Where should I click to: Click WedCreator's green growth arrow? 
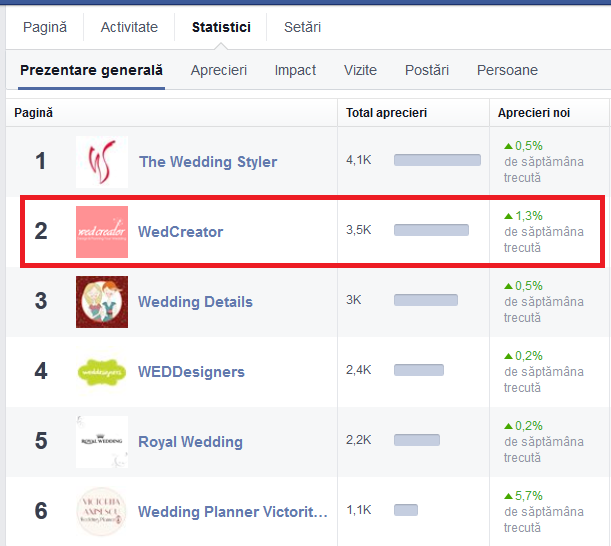(x=508, y=216)
